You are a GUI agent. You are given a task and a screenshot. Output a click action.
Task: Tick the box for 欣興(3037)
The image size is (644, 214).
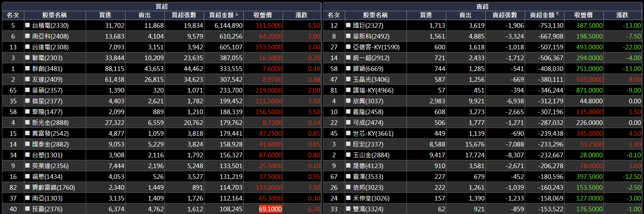pyautogui.click(x=348, y=101)
